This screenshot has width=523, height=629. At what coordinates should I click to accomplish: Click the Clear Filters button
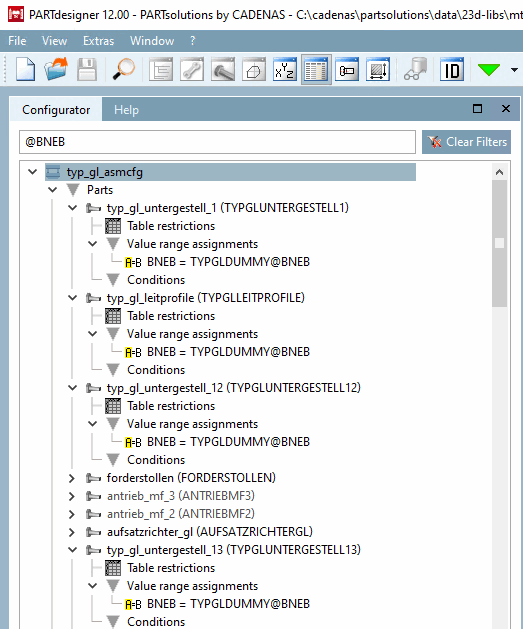466,142
